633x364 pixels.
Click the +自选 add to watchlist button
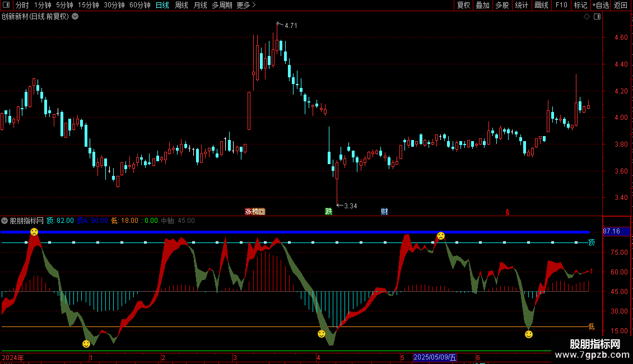pos(601,5)
